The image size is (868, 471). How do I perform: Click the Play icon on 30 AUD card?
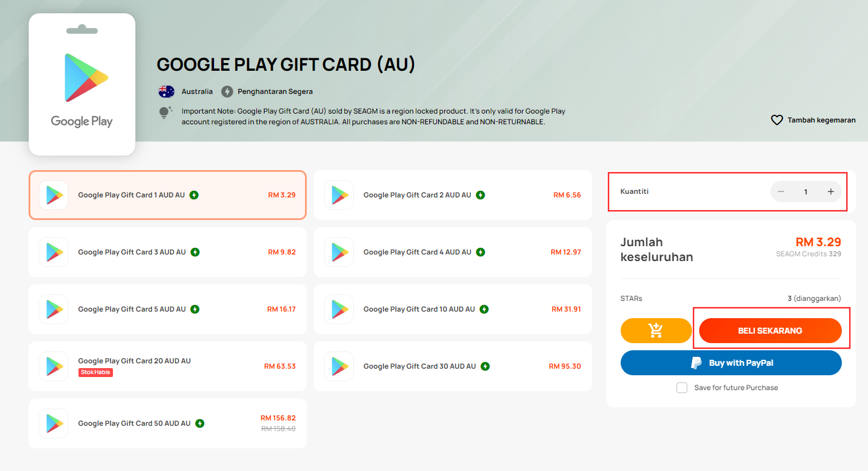(x=339, y=366)
